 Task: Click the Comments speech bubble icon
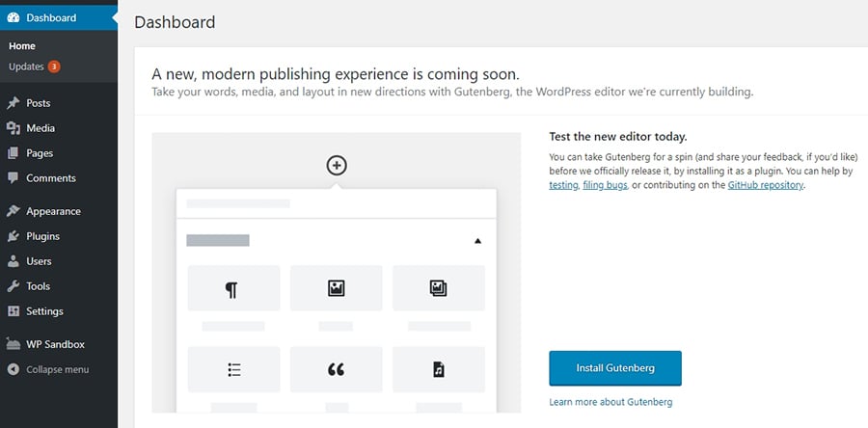[13, 178]
